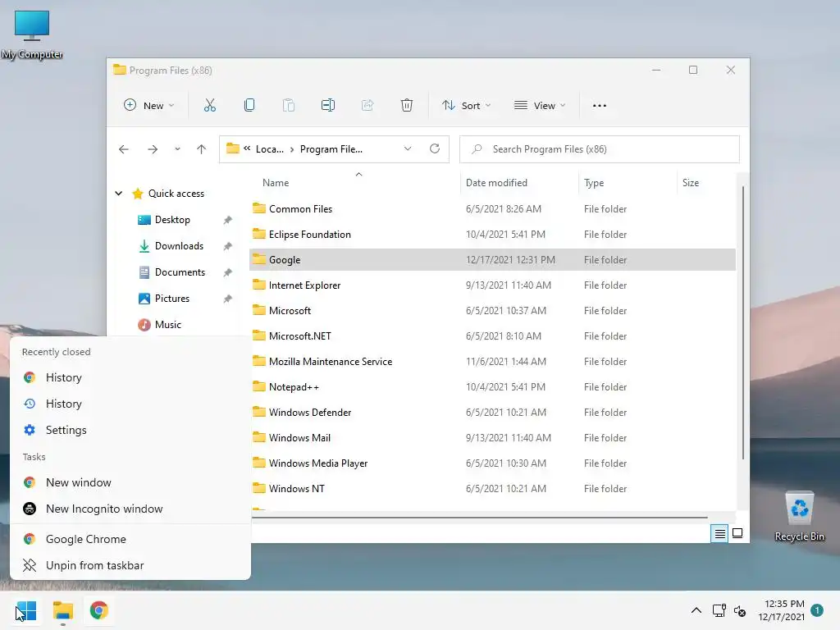Select the Common Files folder
Image resolution: width=840 pixels, height=630 pixels.
point(492,209)
